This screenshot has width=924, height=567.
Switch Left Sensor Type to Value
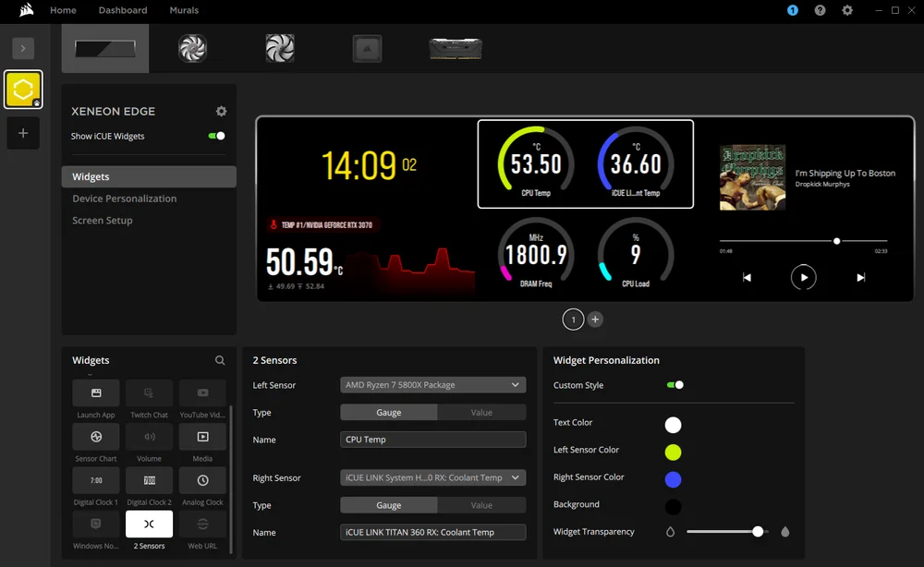(x=481, y=412)
